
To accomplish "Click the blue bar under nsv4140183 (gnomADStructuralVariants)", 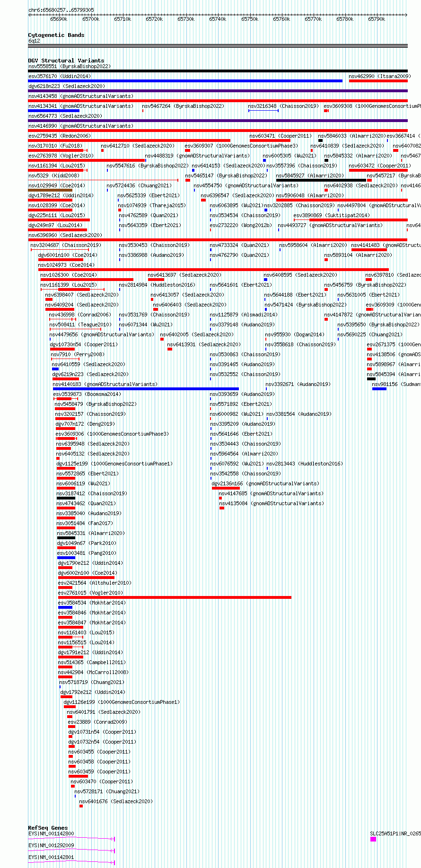I will click(146, 389).
